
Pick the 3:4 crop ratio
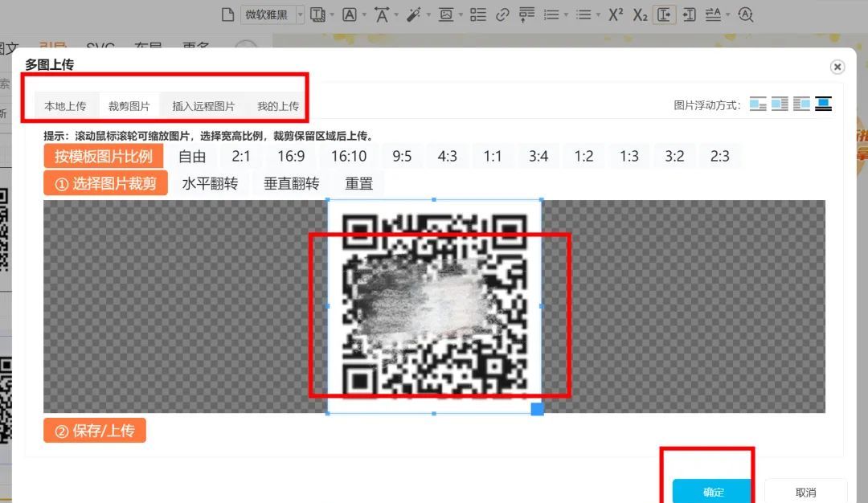coord(538,156)
